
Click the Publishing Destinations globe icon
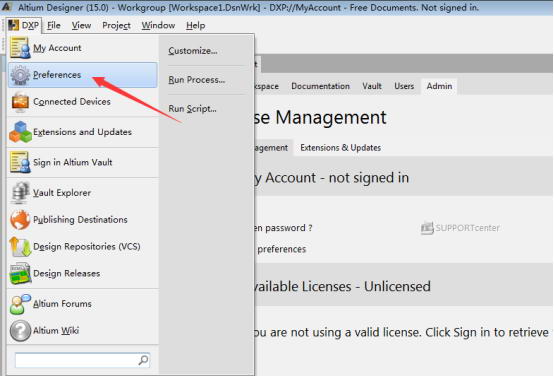click(20, 219)
